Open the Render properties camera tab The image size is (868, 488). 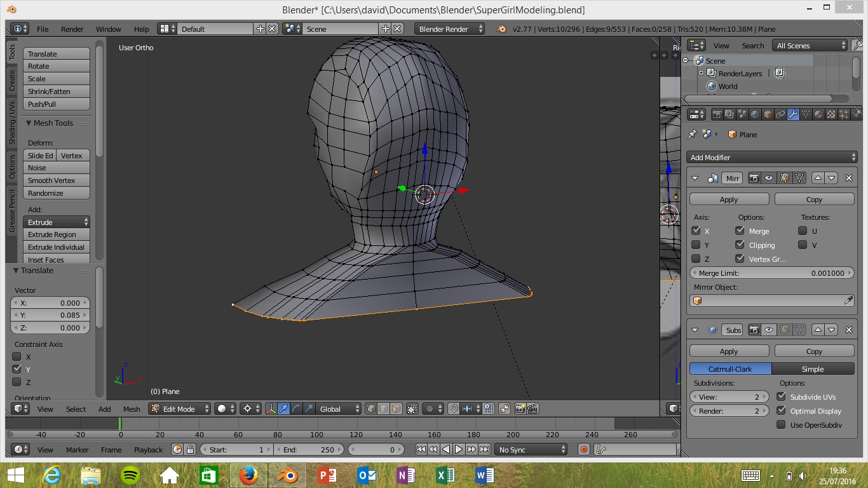717,115
